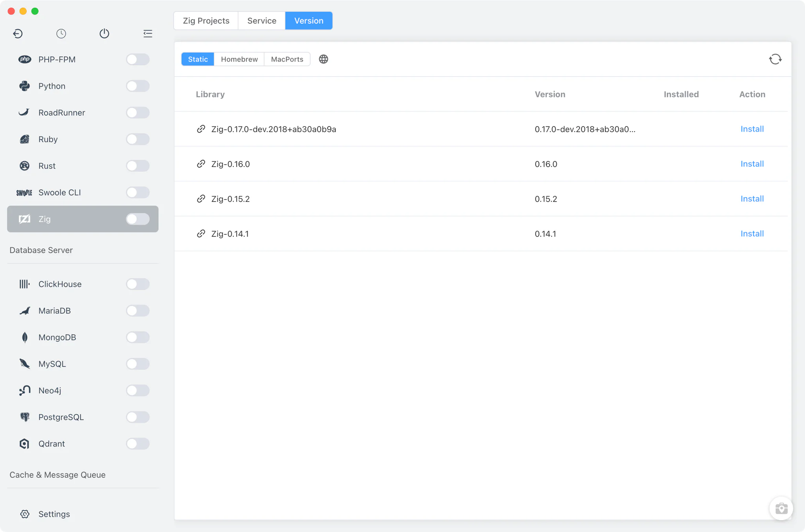Toggle the MariaDB switch

tap(138, 311)
